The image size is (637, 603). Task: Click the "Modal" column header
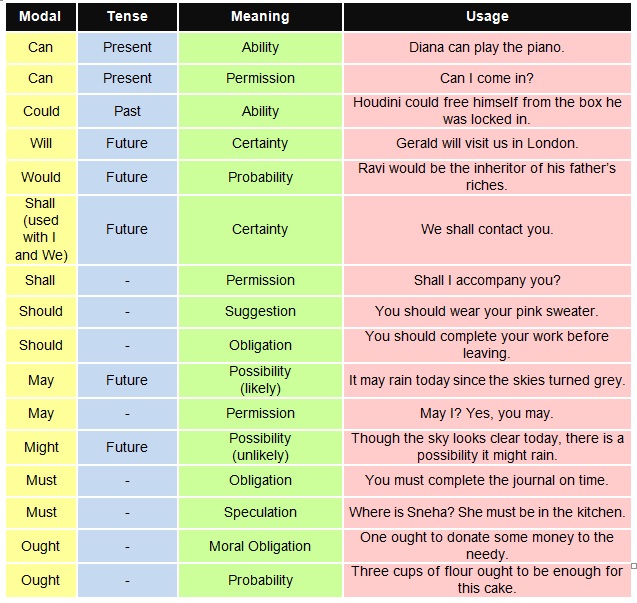(40, 17)
